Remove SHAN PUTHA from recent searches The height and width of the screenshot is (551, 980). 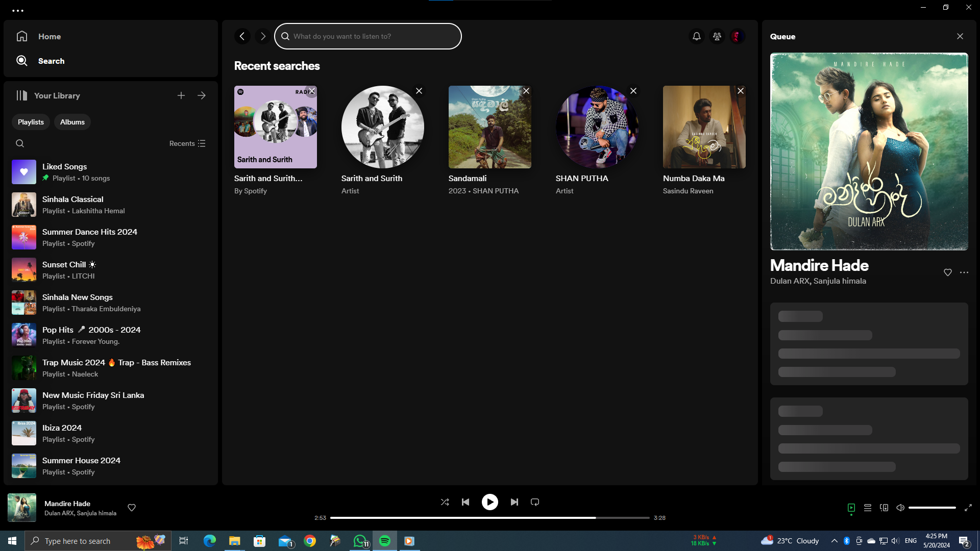[633, 91]
